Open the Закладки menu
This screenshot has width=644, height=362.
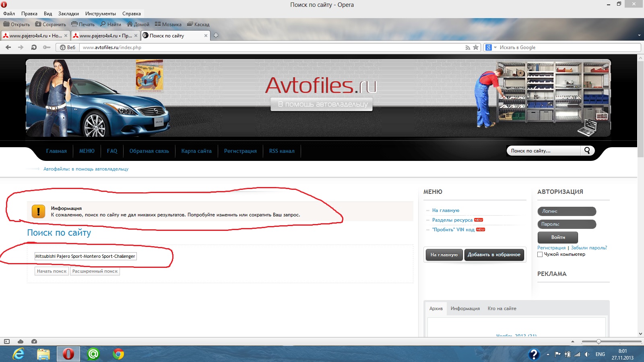tap(68, 14)
